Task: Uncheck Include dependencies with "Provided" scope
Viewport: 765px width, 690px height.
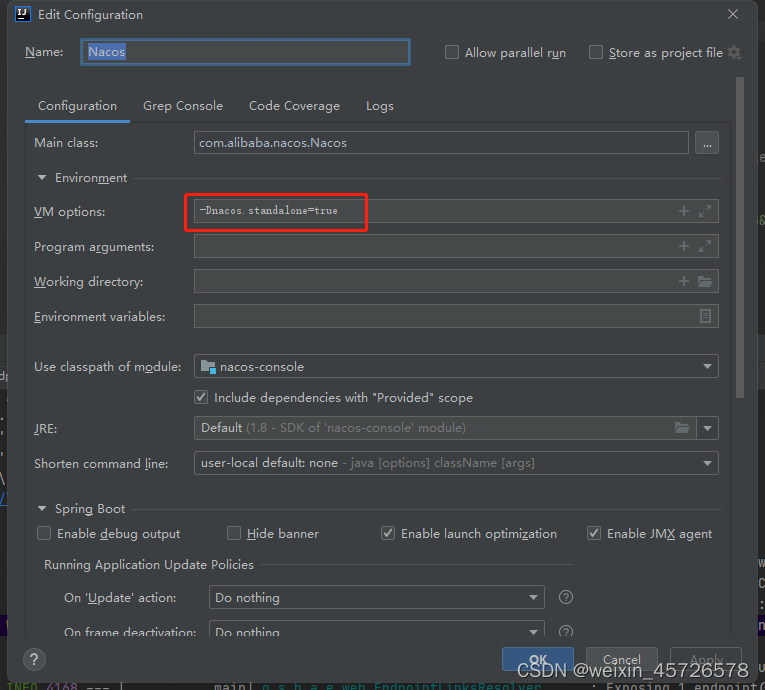Action: click(201, 397)
